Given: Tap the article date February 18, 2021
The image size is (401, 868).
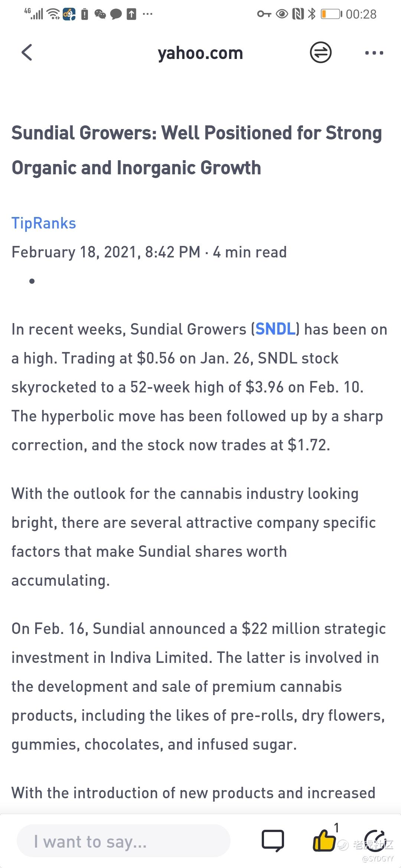Looking at the screenshot, I should [76, 252].
